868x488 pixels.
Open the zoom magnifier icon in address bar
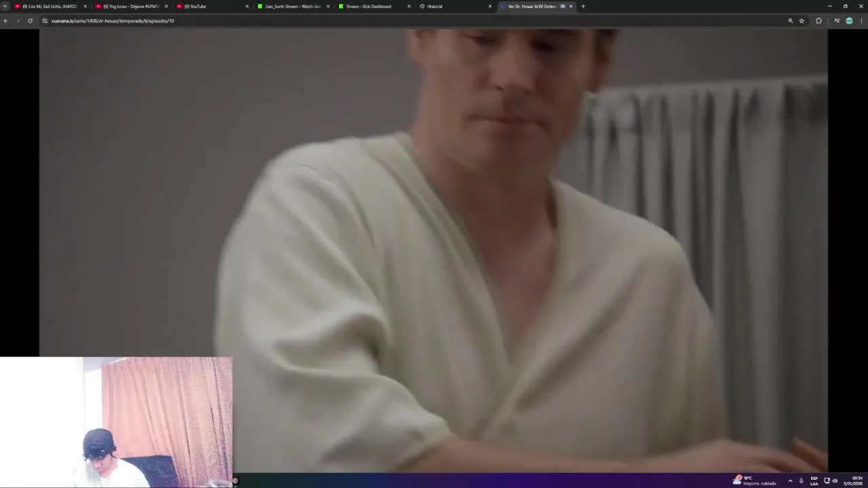tap(790, 21)
